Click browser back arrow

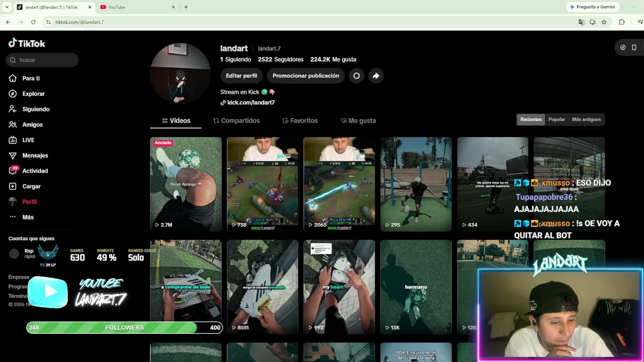(x=8, y=22)
